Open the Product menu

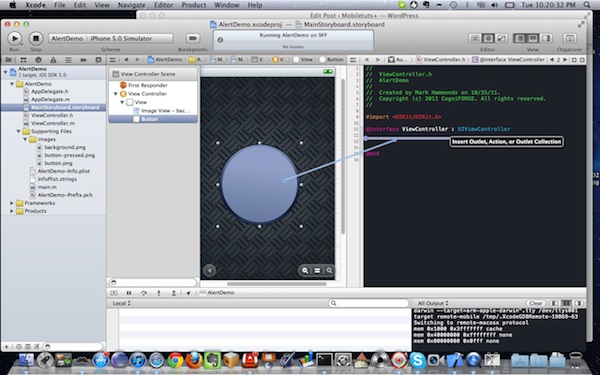[x=194, y=5]
